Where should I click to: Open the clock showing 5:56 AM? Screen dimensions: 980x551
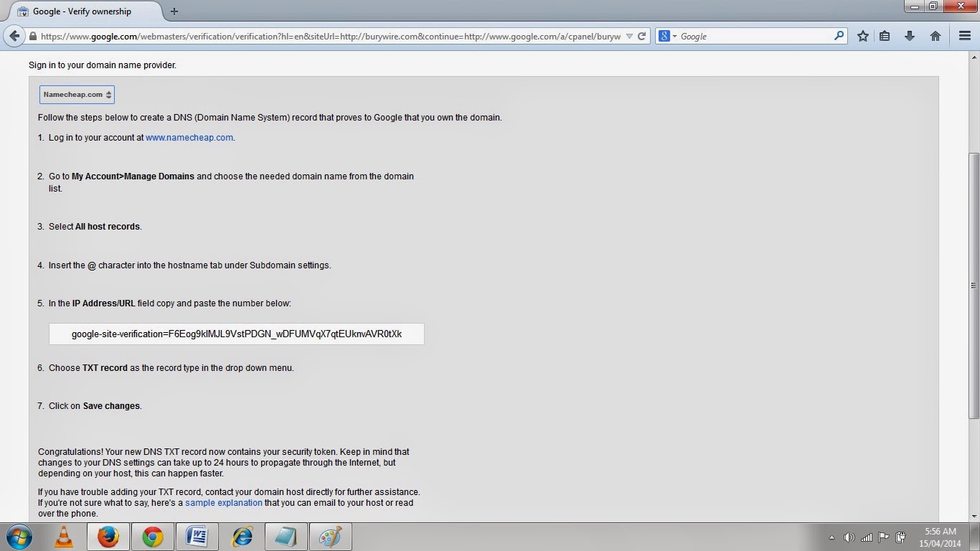[x=941, y=537]
